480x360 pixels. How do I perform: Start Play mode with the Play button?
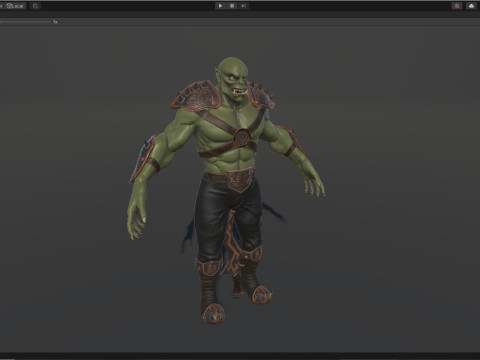(x=220, y=6)
